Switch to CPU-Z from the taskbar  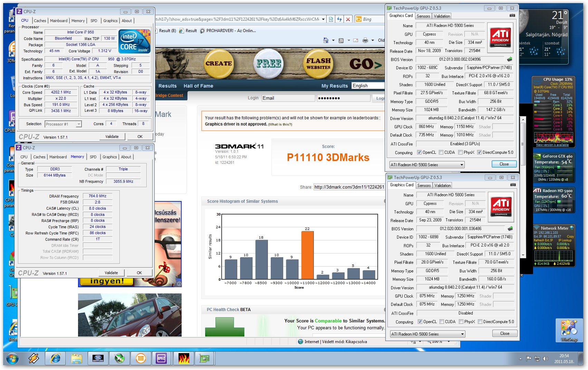coord(161,359)
